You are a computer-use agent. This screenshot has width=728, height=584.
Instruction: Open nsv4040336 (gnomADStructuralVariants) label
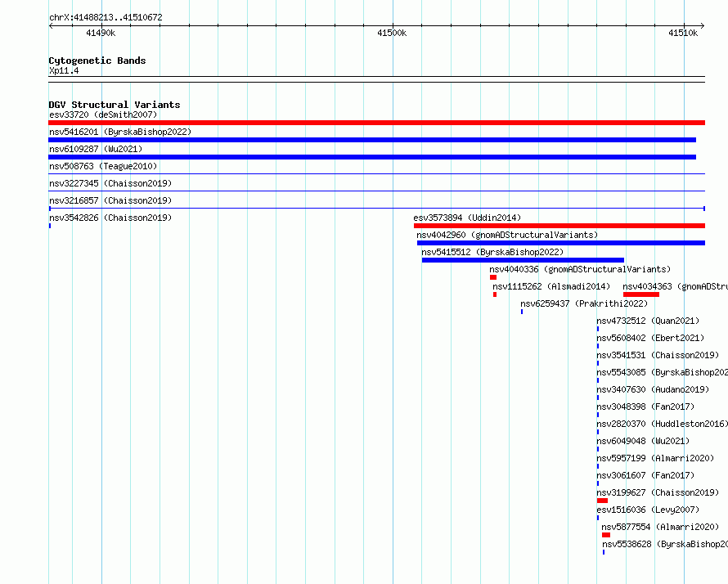581,269
